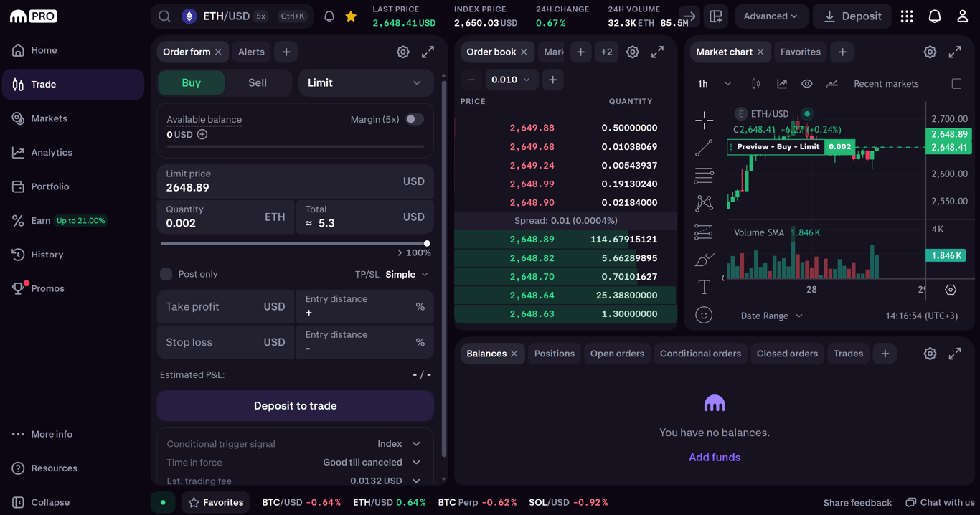
Task: Open the TP/SL Simple dropdown
Action: (x=407, y=274)
